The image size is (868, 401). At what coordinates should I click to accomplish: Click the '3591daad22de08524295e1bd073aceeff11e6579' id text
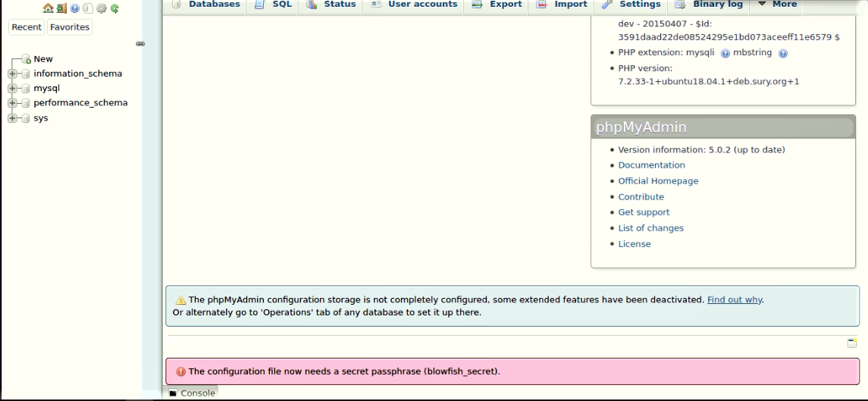pyautogui.click(x=725, y=37)
